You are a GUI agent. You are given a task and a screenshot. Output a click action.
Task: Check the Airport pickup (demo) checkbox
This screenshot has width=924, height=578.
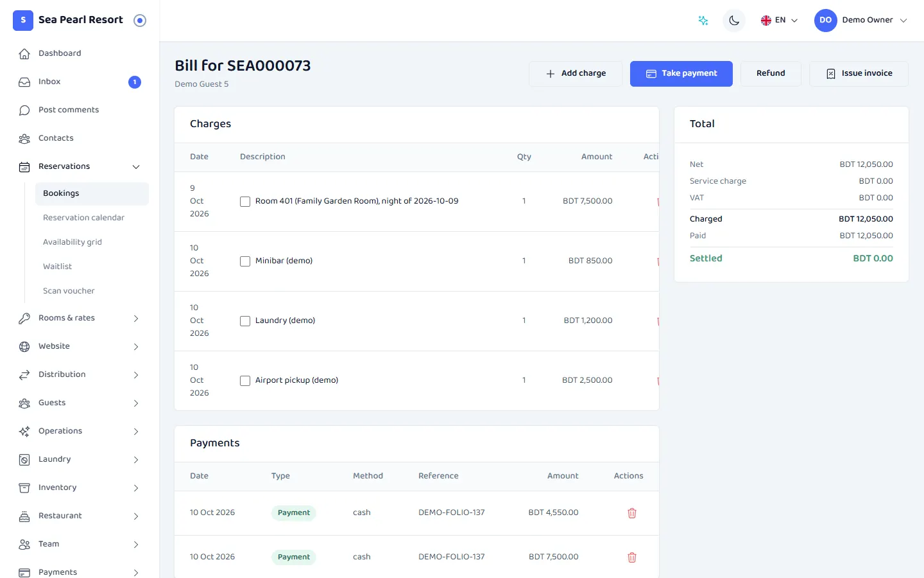(245, 381)
